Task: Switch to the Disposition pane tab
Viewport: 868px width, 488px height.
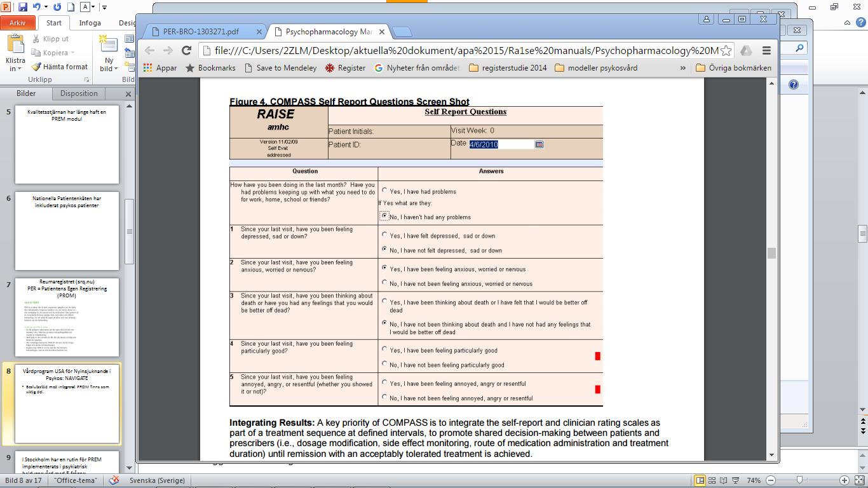Action: [79, 93]
